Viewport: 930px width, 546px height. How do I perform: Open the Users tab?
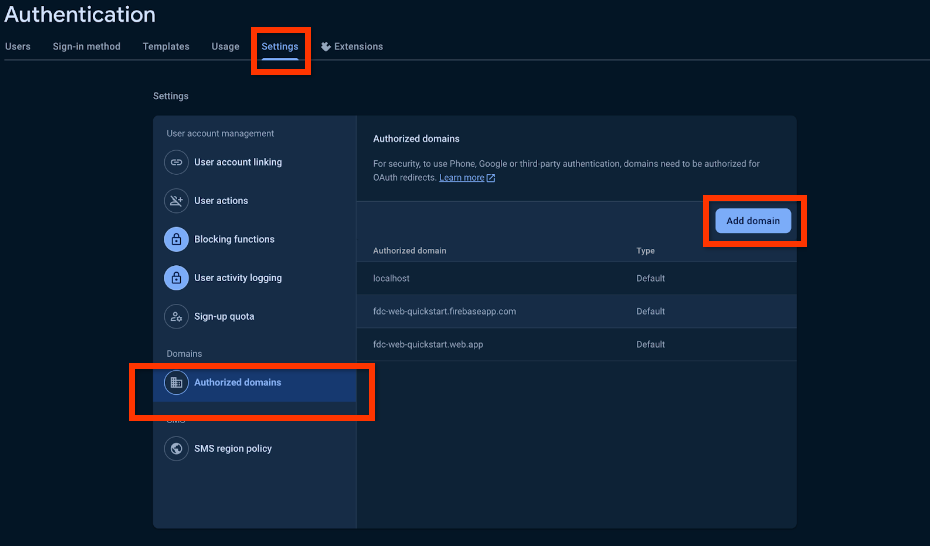coord(18,46)
